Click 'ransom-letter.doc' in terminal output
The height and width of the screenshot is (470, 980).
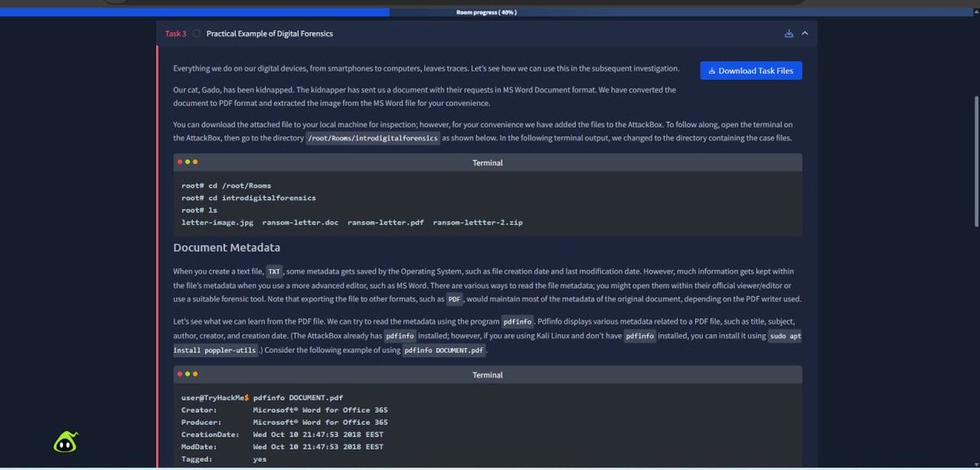301,222
